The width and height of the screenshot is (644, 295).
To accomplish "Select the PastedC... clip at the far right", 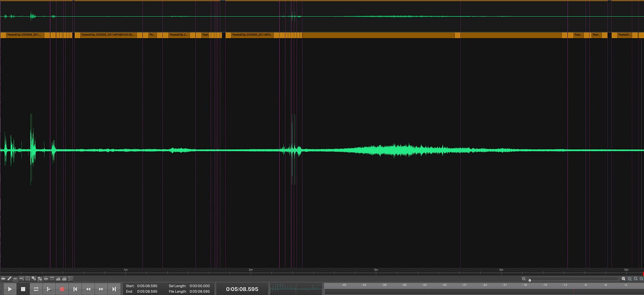I will pos(624,34).
